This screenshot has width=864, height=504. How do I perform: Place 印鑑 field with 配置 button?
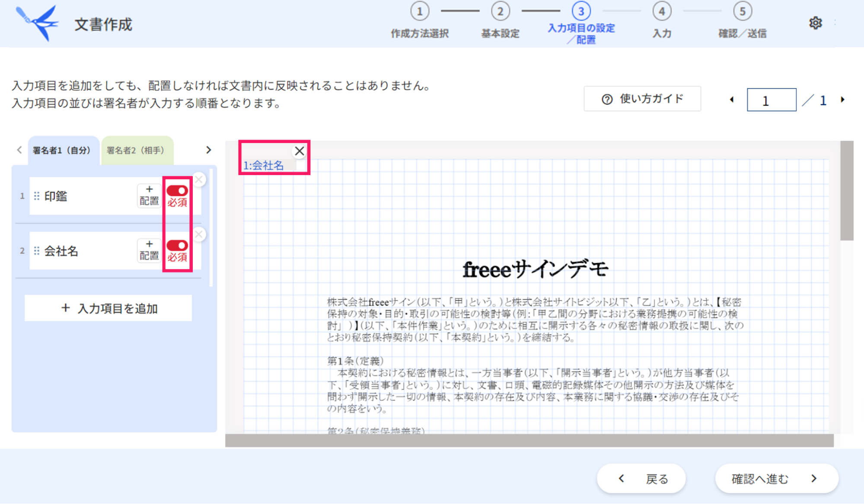(x=149, y=196)
